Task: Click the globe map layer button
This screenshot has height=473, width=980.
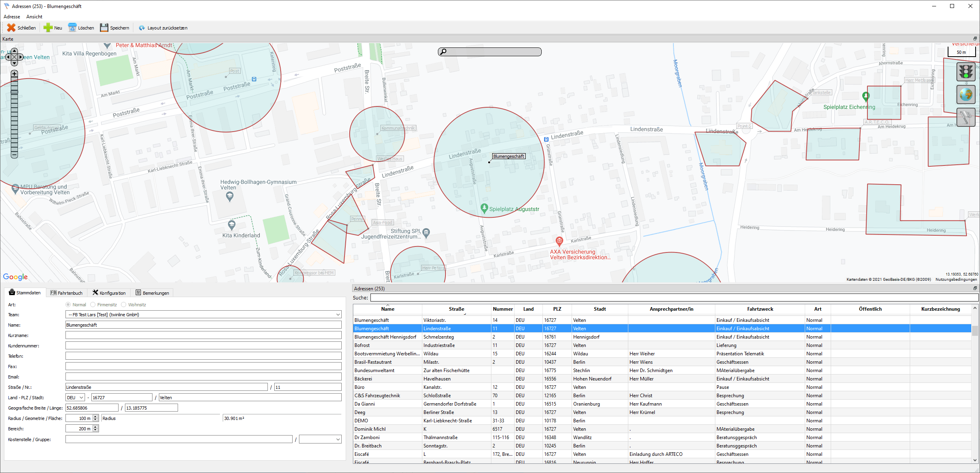Action: click(966, 95)
